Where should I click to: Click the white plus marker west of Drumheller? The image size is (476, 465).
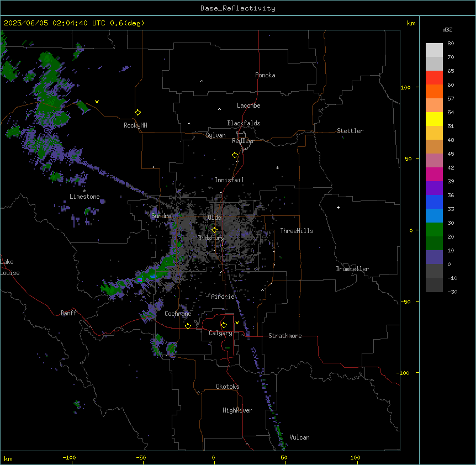click(338, 207)
